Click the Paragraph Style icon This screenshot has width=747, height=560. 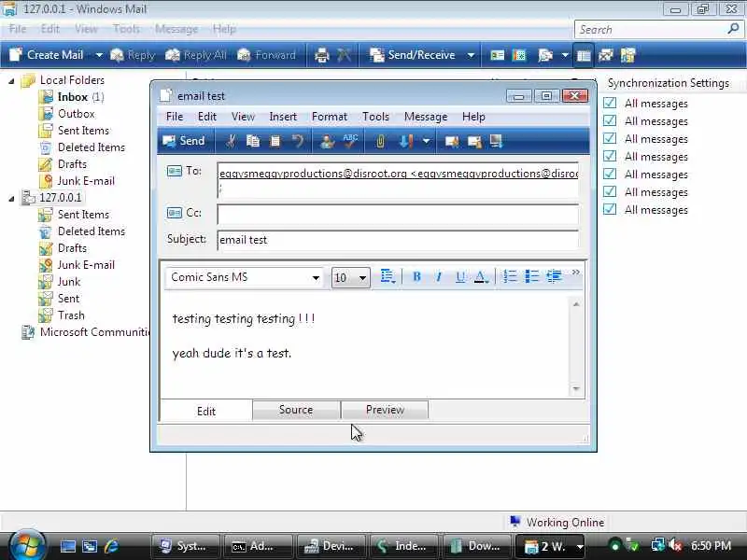pos(388,276)
